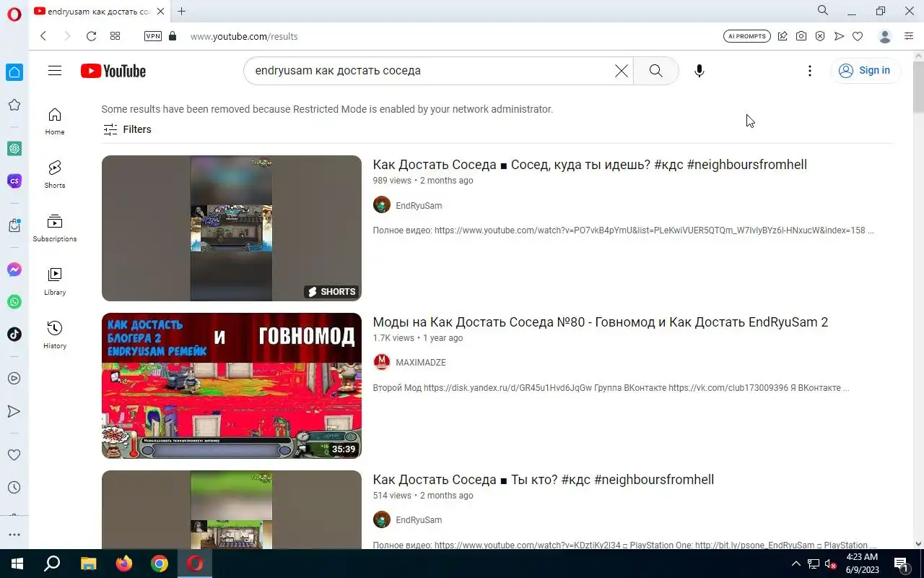Image resolution: width=924 pixels, height=578 pixels.
Task: Open File Explorer from taskbar
Action: pyautogui.click(x=88, y=564)
